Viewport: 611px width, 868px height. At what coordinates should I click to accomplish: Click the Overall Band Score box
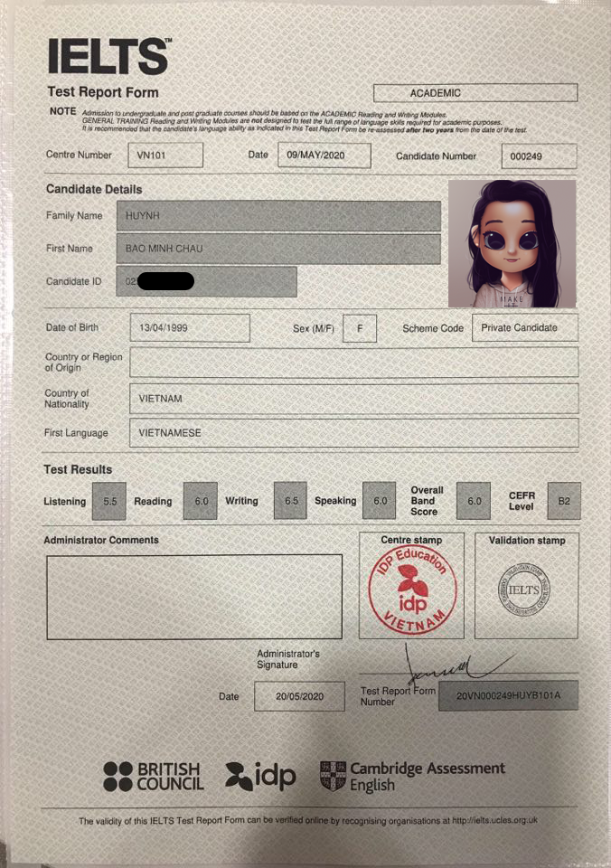(x=474, y=500)
